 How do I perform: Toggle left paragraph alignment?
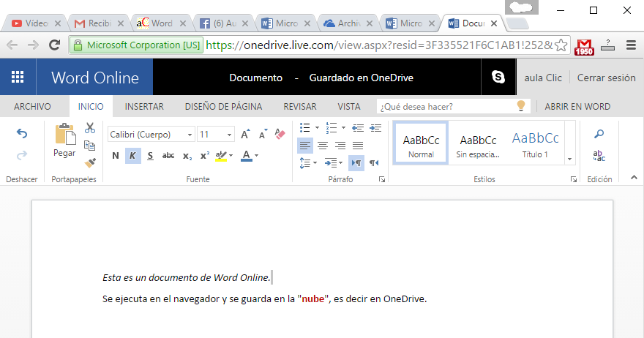(304, 146)
